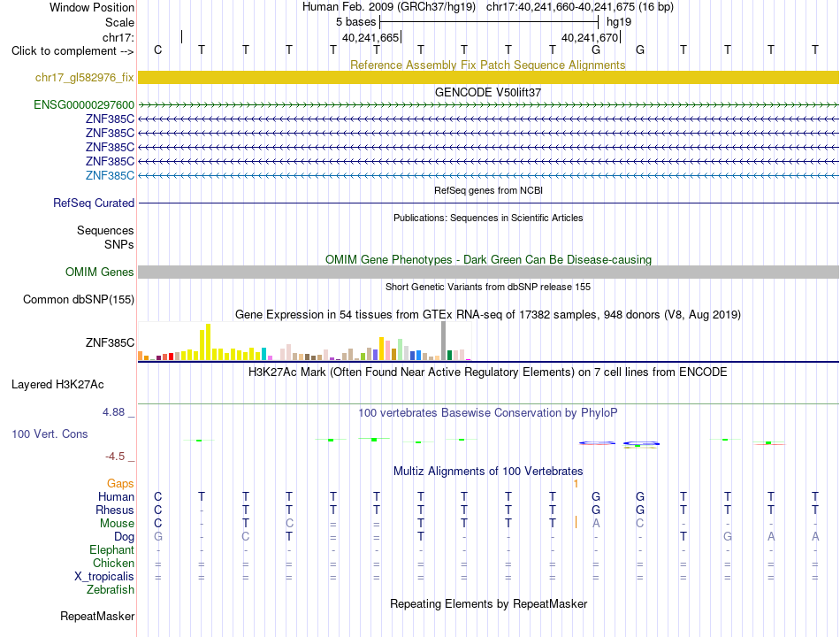Click the Elephant alignment row label
Viewport: 840px width, 637px height.
click(x=111, y=550)
